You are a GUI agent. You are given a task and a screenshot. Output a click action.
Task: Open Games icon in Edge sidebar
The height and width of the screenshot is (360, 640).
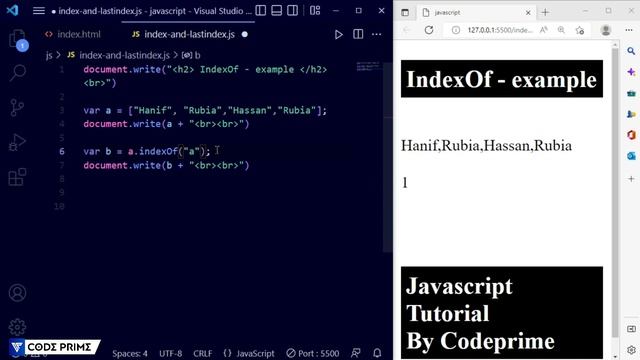(631, 114)
